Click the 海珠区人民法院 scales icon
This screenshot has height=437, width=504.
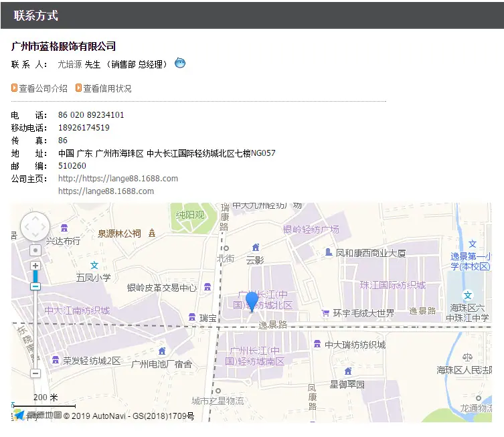[x=467, y=357]
